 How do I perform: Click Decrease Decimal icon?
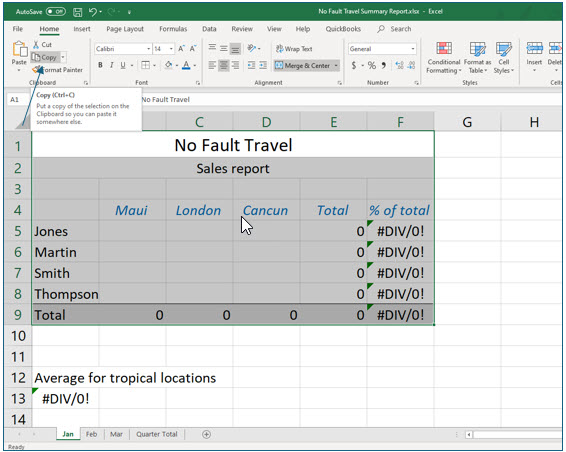tap(411, 65)
